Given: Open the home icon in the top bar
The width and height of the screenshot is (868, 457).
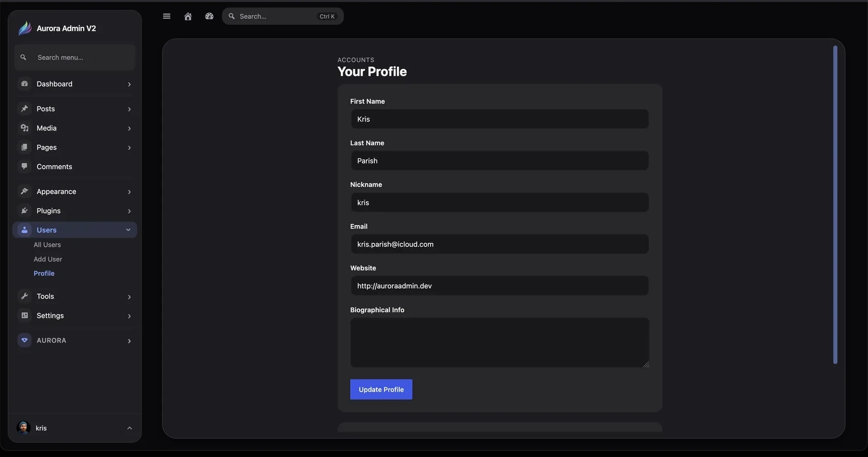Looking at the screenshot, I should [x=188, y=16].
